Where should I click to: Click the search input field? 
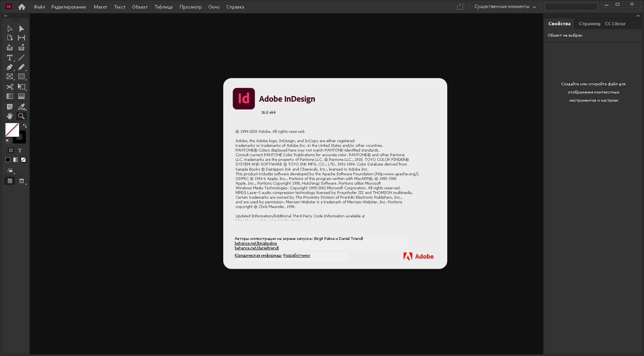point(571,7)
